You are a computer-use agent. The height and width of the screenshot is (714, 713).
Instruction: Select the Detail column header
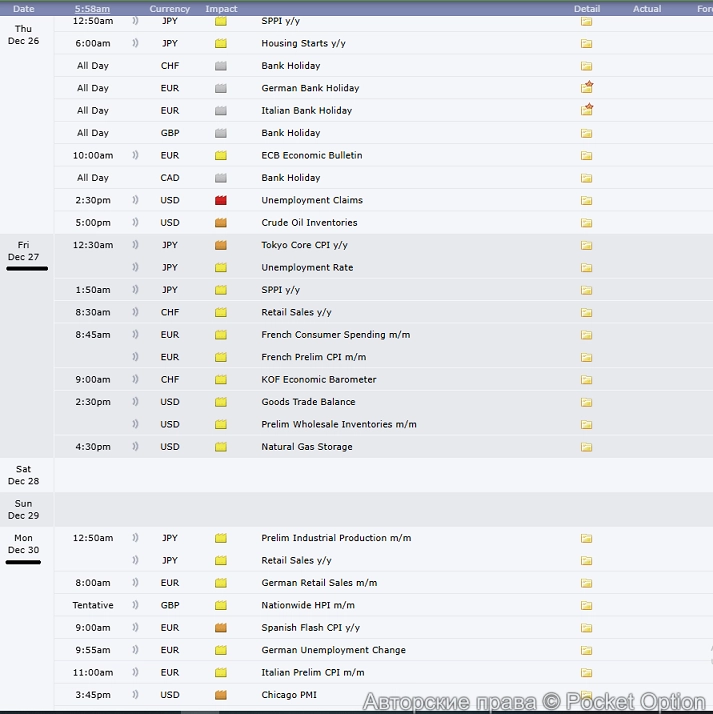587,9
